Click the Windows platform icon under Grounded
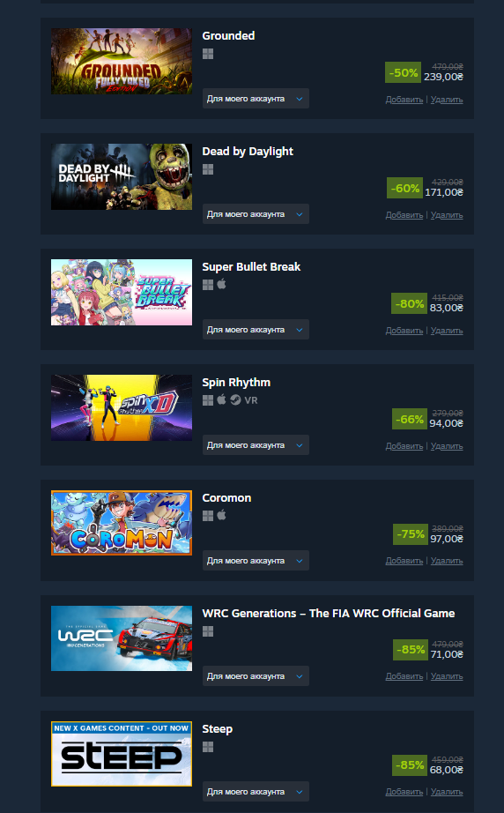This screenshot has width=504, height=813. pyautogui.click(x=208, y=54)
